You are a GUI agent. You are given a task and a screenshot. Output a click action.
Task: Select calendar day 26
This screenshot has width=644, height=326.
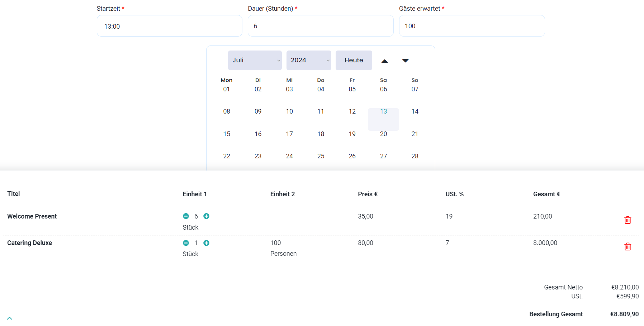[352, 156]
